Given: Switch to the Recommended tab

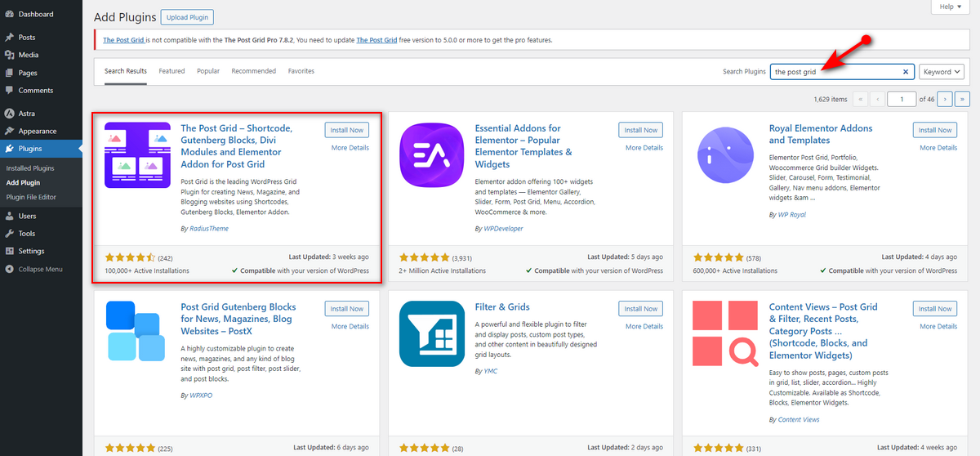Looking at the screenshot, I should [x=254, y=71].
